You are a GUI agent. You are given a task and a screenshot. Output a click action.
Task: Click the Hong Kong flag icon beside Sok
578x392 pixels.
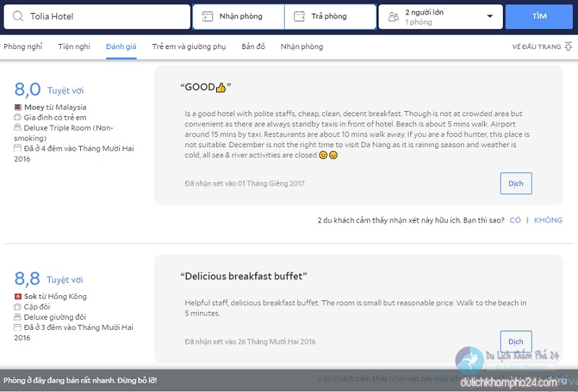[x=17, y=297]
